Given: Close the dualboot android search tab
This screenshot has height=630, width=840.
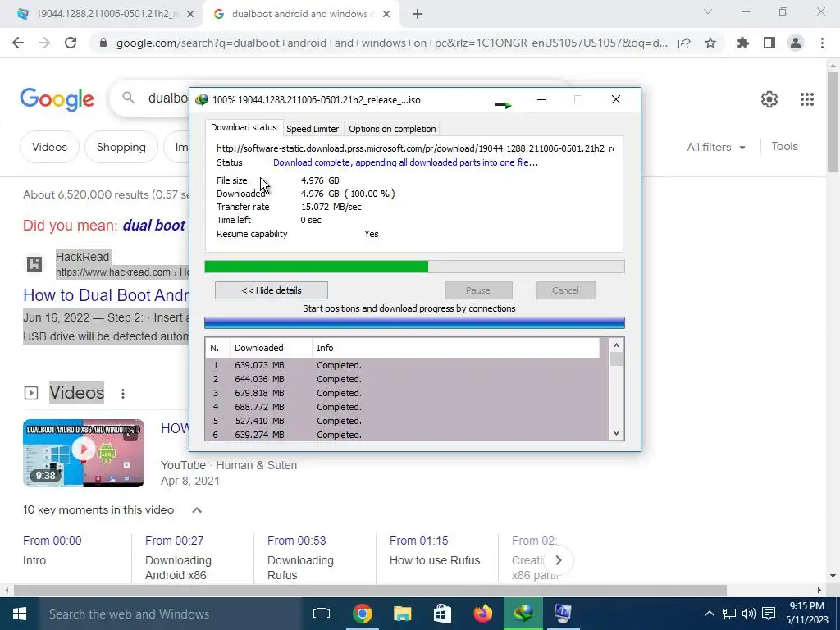Looking at the screenshot, I should pyautogui.click(x=386, y=15).
